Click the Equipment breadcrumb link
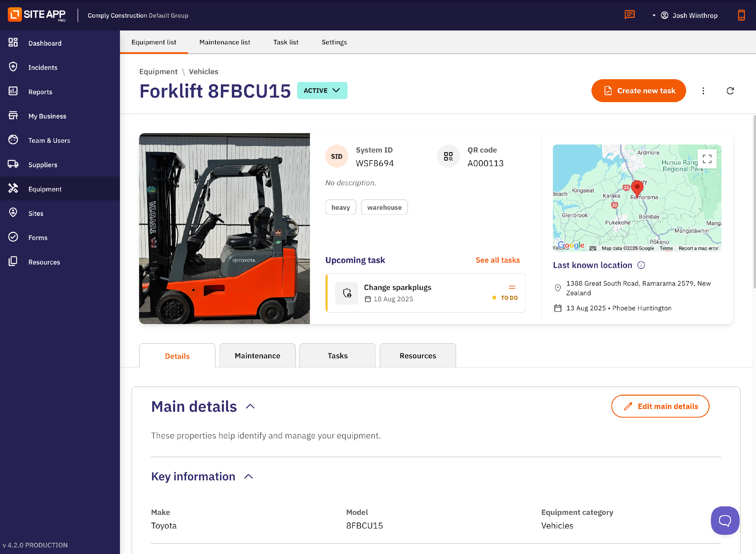Screen dimensions: 756x554 pos(158,71)
